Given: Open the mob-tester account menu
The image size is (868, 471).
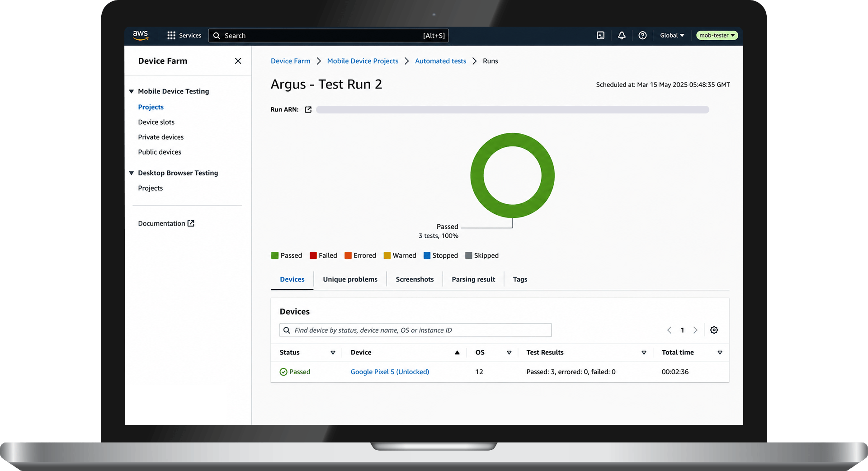Looking at the screenshot, I should coord(717,35).
